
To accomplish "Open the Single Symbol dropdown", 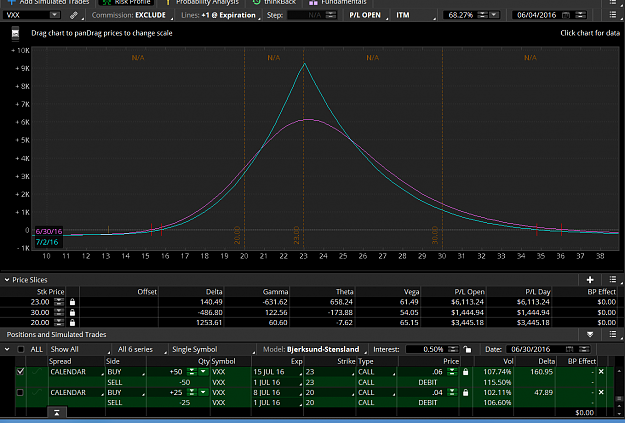I will coord(212,349).
